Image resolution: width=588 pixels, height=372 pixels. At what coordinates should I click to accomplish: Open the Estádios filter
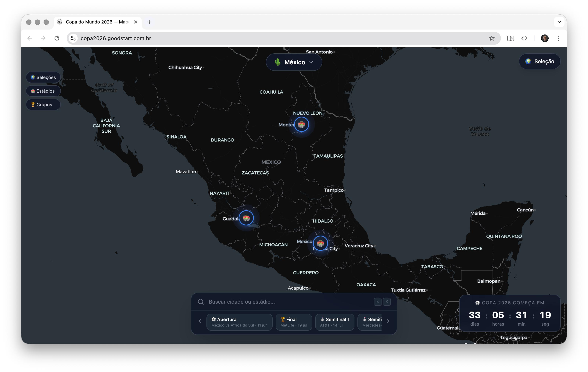[x=43, y=91]
